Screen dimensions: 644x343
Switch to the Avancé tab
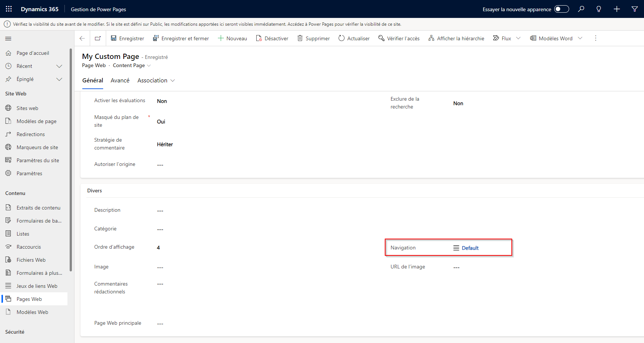[x=120, y=81]
